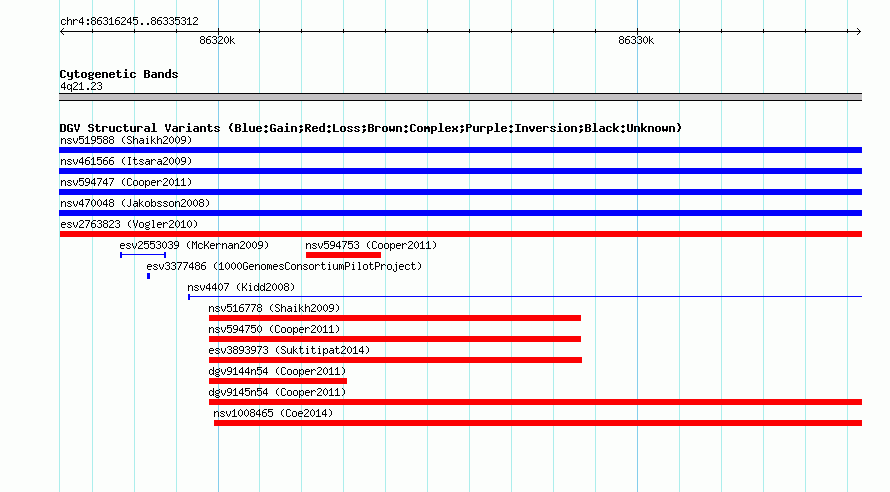Click the Cytogenetic Bands track title
The width and height of the screenshot is (890, 492).
(x=119, y=74)
